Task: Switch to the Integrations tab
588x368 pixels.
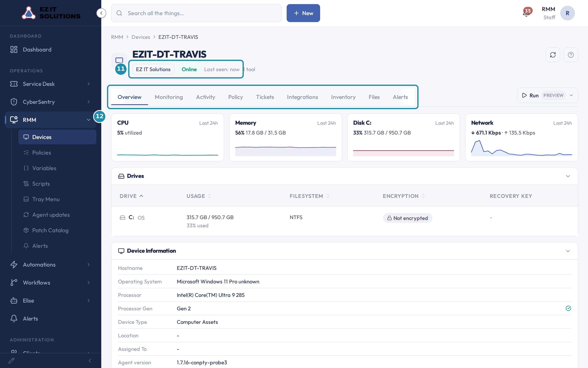Action: (x=302, y=97)
